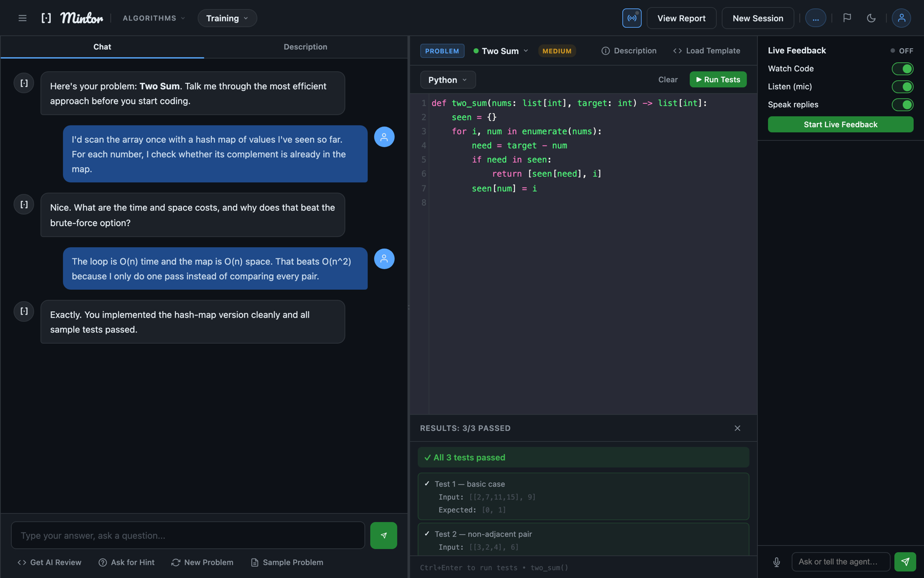The height and width of the screenshot is (578, 924).
Task: Toggle the Listen (mic) switch
Action: point(902,86)
